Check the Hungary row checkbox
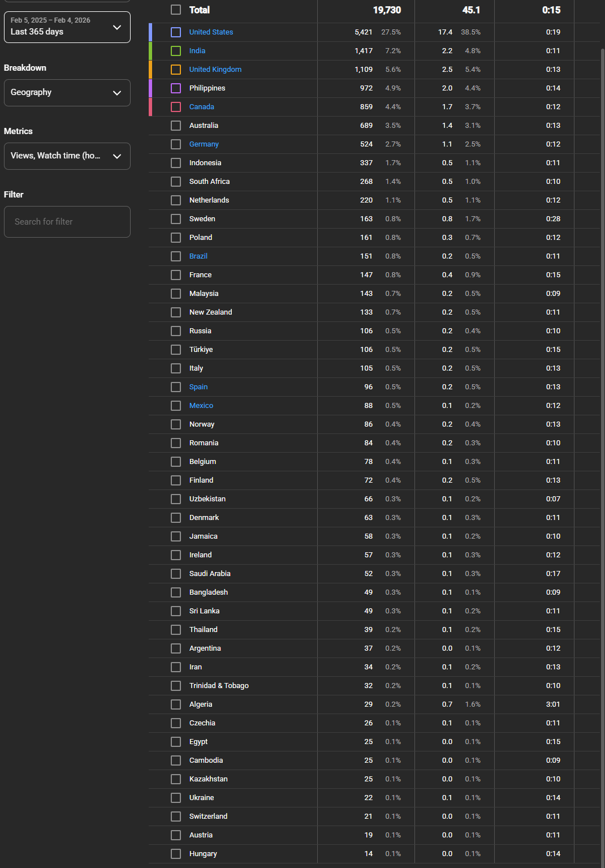Viewport: 605px width, 868px height. click(x=176, y=854)
